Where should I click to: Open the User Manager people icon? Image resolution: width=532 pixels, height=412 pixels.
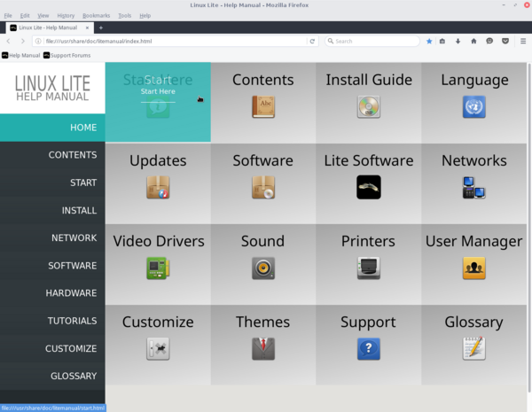point(474,268)
